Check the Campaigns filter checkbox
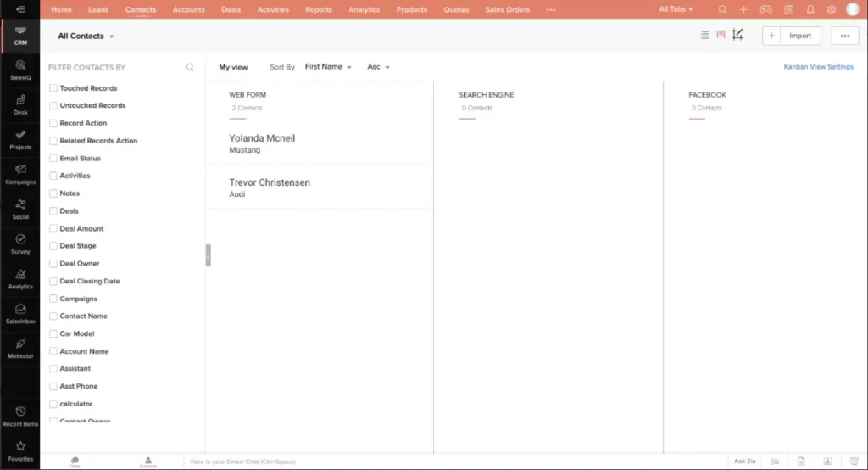868x470 pixels. [53, 299]
